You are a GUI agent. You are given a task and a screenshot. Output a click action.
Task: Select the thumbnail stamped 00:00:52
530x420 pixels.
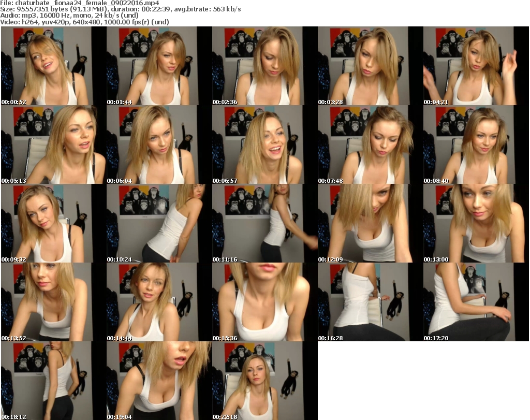click(53, 66)
